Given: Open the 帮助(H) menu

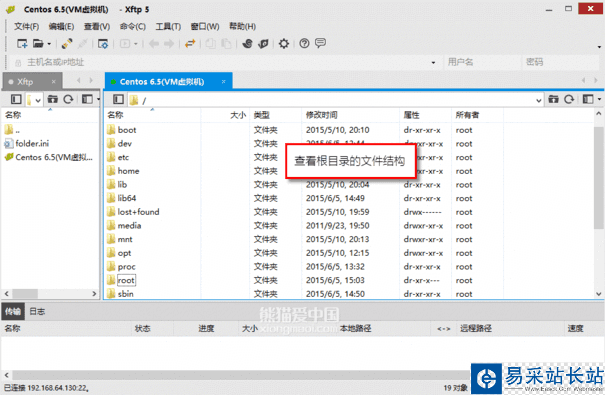Looking at the screenshot, I should click(243, 26).
